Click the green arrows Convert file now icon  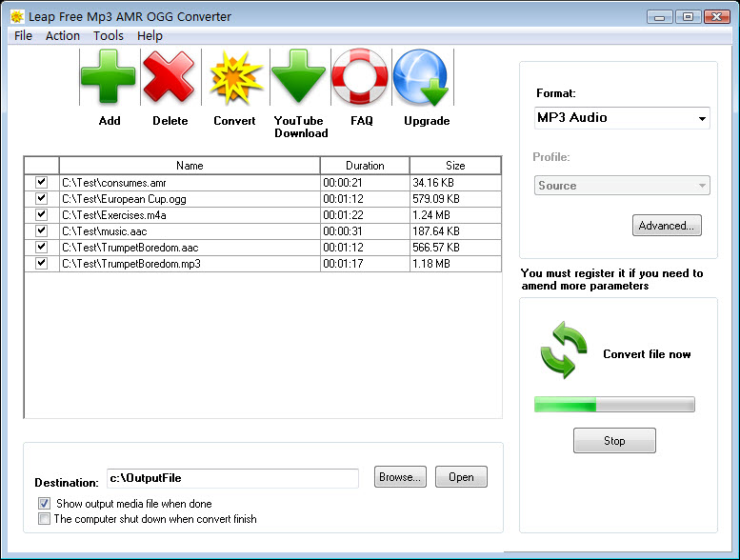[x=564, y=350]
